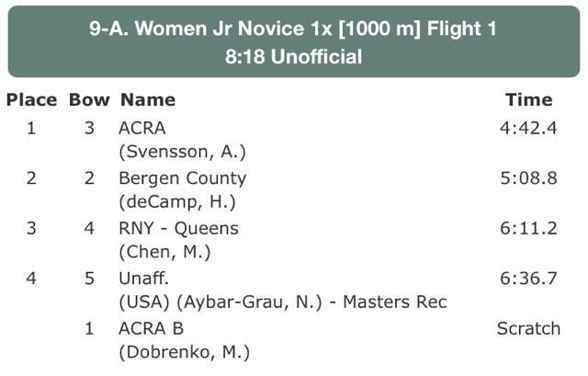Open the Bergen County entry
Image resolution: width=588 pixels, height=376 pixels.
(182, 178)
